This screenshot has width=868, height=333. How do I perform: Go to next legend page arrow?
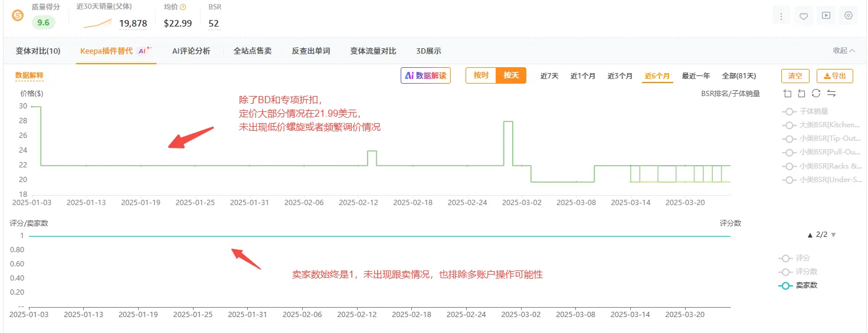click(833, 235)
